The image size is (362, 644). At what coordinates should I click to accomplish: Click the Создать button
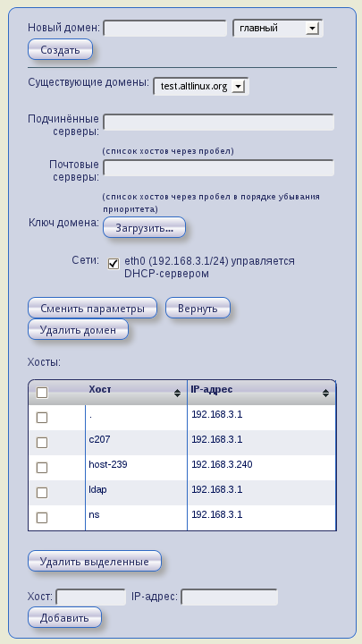(61, 50)
